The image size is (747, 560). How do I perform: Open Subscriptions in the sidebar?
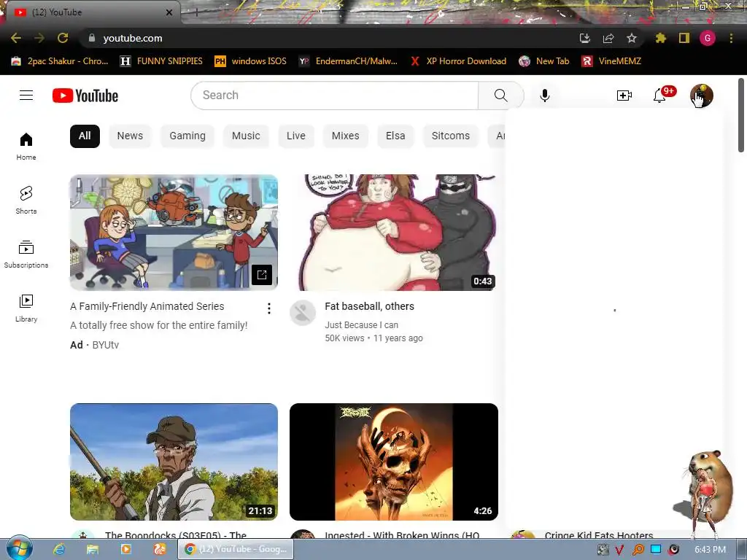coord(26,254)
